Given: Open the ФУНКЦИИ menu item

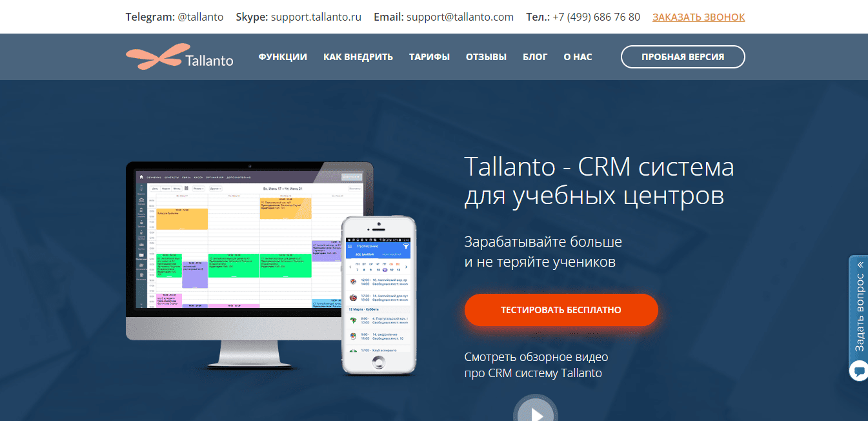Looking at the screenshot, I should [283, 57].
